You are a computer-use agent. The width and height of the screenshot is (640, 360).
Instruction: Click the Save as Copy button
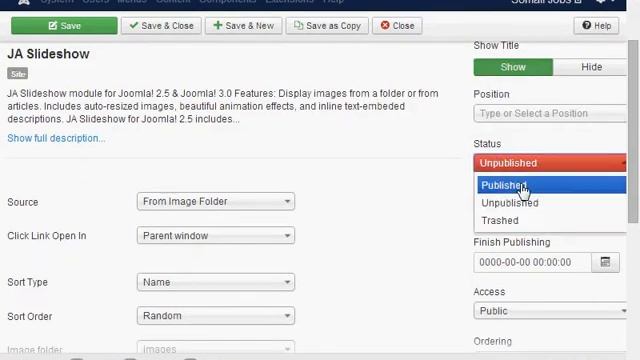pyautogui.click(x=327, y=26)
